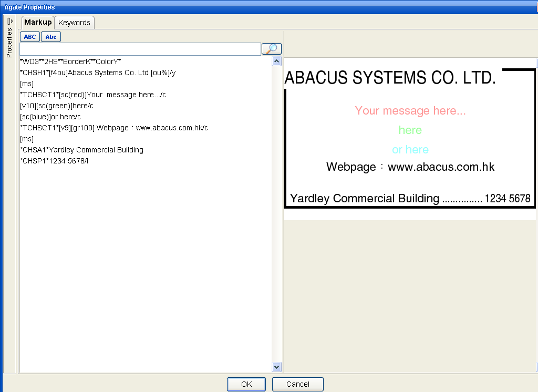This screenshot has height=392, width=538.
Task: Click the search text input field
Action: [x=140, y=49]
